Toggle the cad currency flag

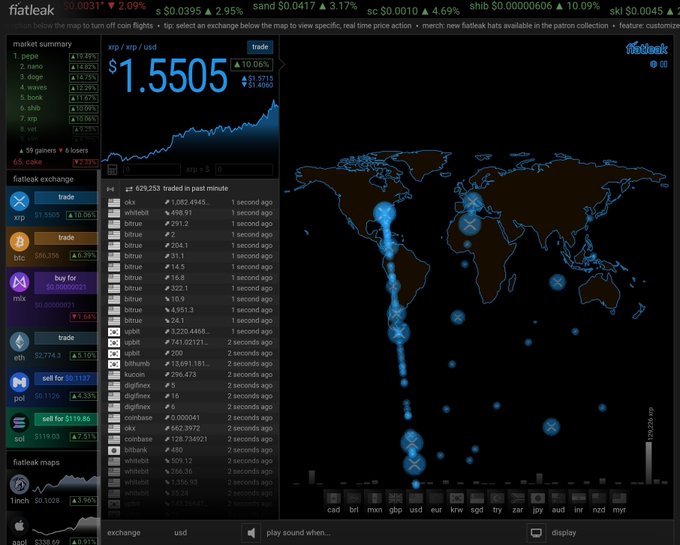[333, 498]
